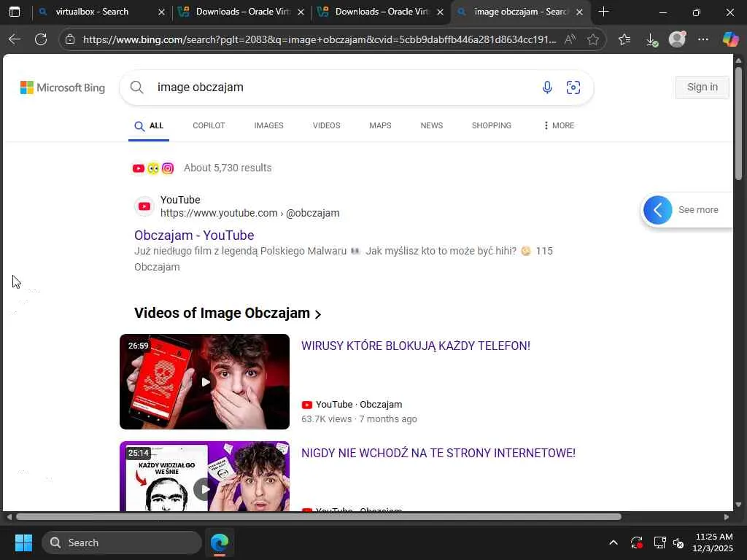Go back with the browser back arrow
Image resolution: width=747 pixels, height=560 pixels.
click(x=15, y=39)
